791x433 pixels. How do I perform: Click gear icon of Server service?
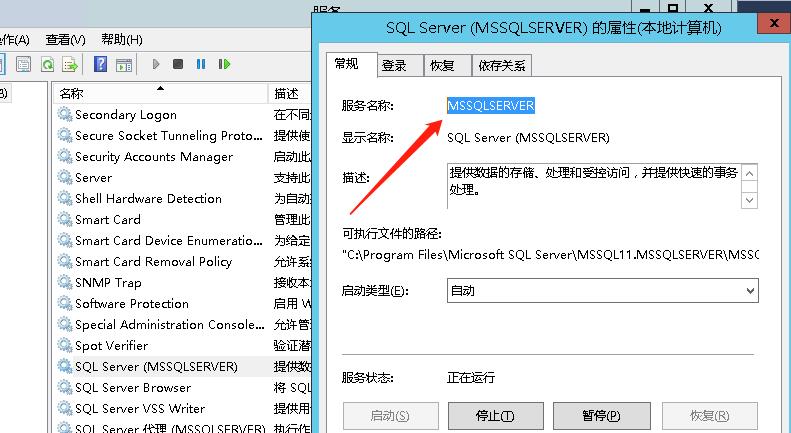[65, 178]
